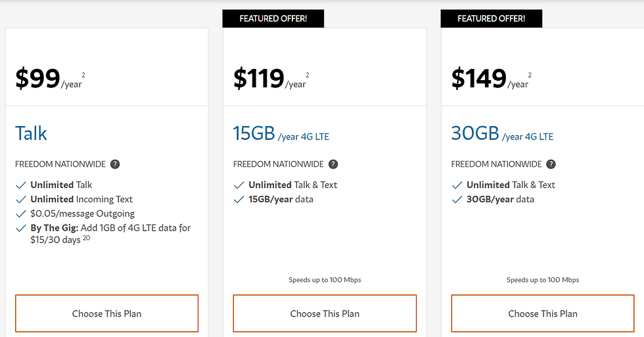Click Featured Offer badge above the $119 plan

(273, 18)
